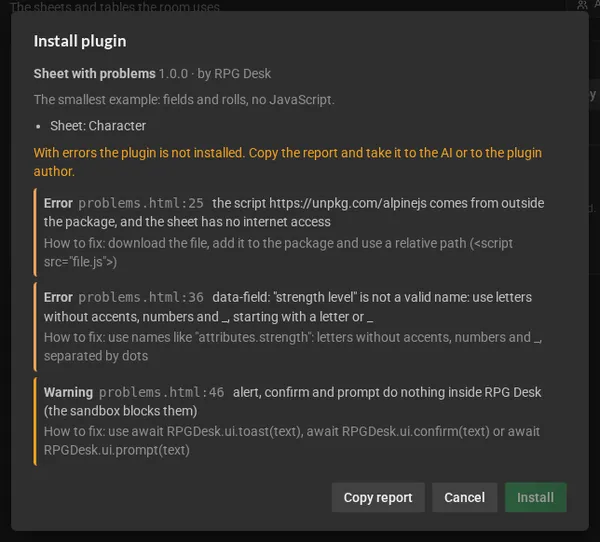
Task: Click the 'strength level' data-field error message
Action: (288, 307)
